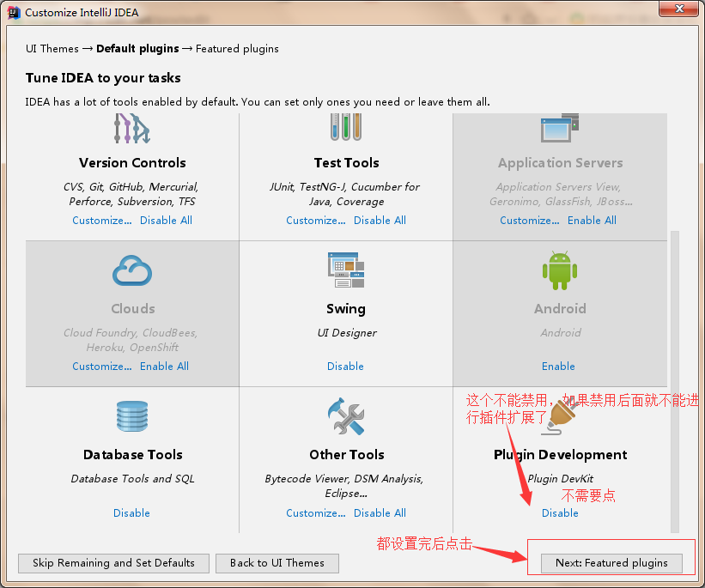
Task: Click the Clouds cloud icon
Action: click(132, 270)
